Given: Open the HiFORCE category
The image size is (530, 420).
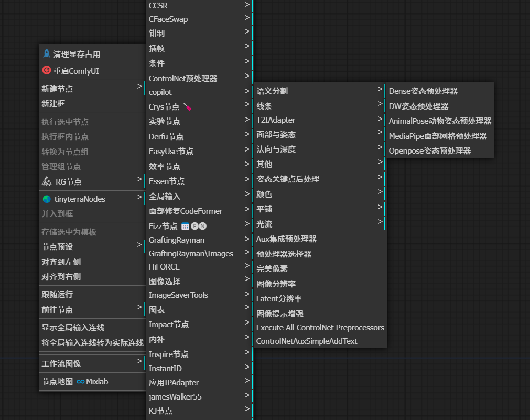Looking at the screenshot, I should [x=199, y=267].
